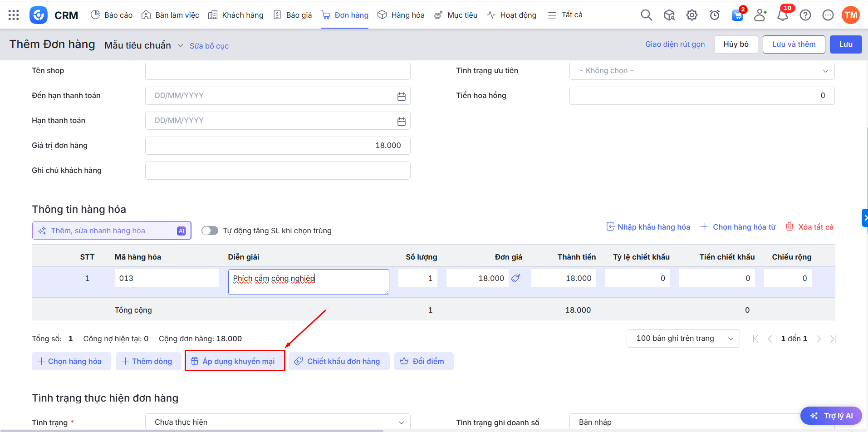Click the Tên shop input field

pos(277,71)
